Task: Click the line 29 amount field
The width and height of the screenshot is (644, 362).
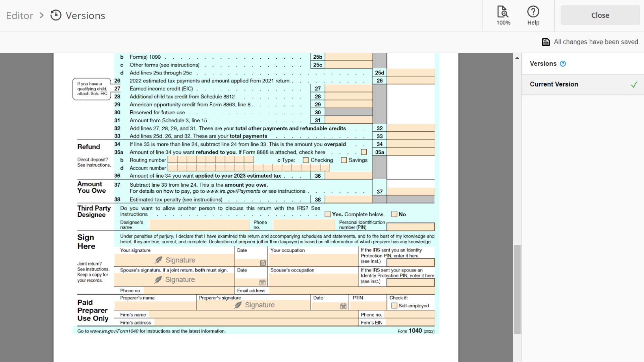Action: [x=349, y=105]
